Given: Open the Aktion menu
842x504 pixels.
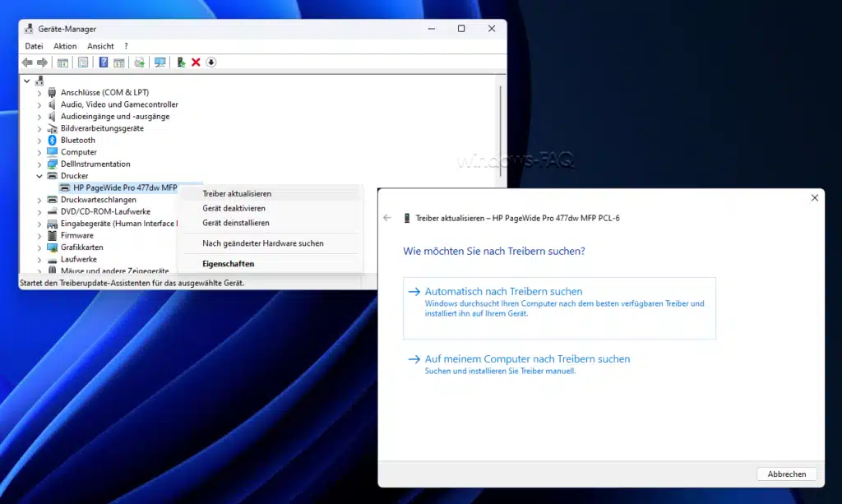Looking at the screenshot, I should coord(65,46).
